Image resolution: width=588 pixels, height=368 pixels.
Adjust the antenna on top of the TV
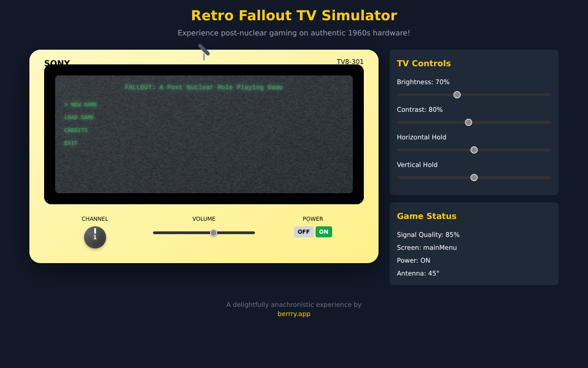click(x=204, y=49)
